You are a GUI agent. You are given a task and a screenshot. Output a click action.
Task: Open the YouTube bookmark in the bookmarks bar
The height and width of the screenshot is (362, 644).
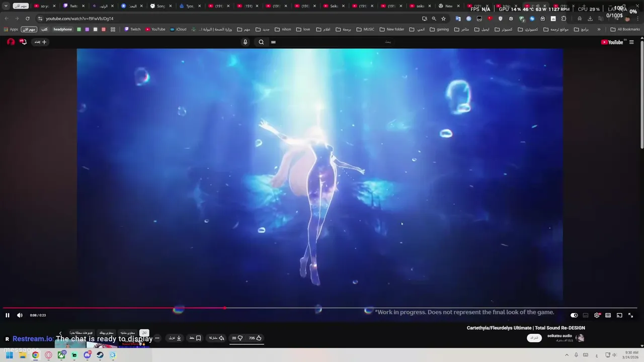coord(155,29)
